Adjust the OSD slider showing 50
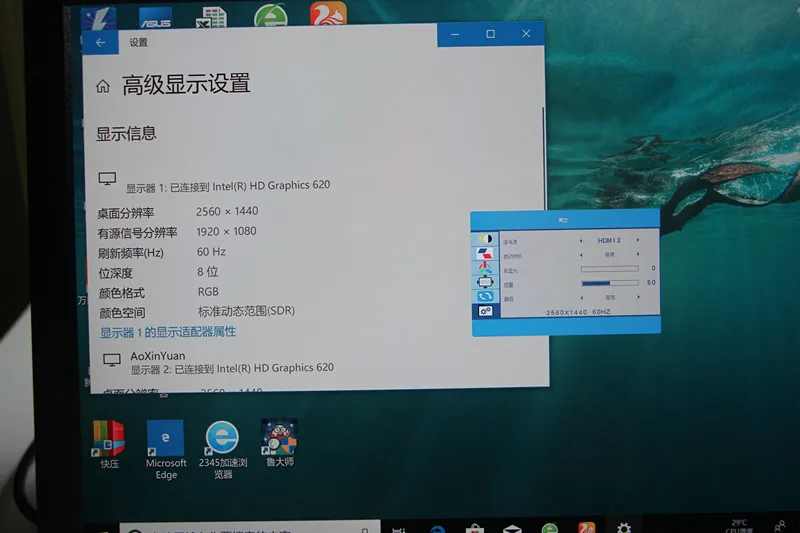Screen dimensions: 800x533 point(610,283)
